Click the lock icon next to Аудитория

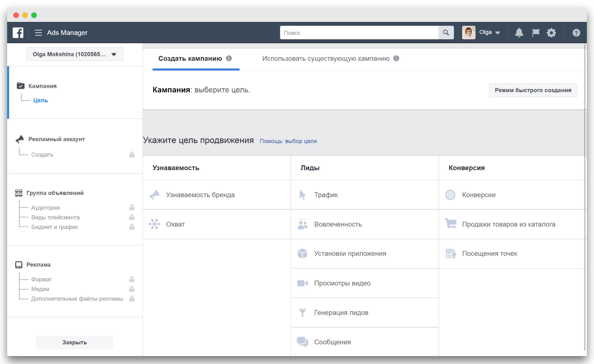132,207
